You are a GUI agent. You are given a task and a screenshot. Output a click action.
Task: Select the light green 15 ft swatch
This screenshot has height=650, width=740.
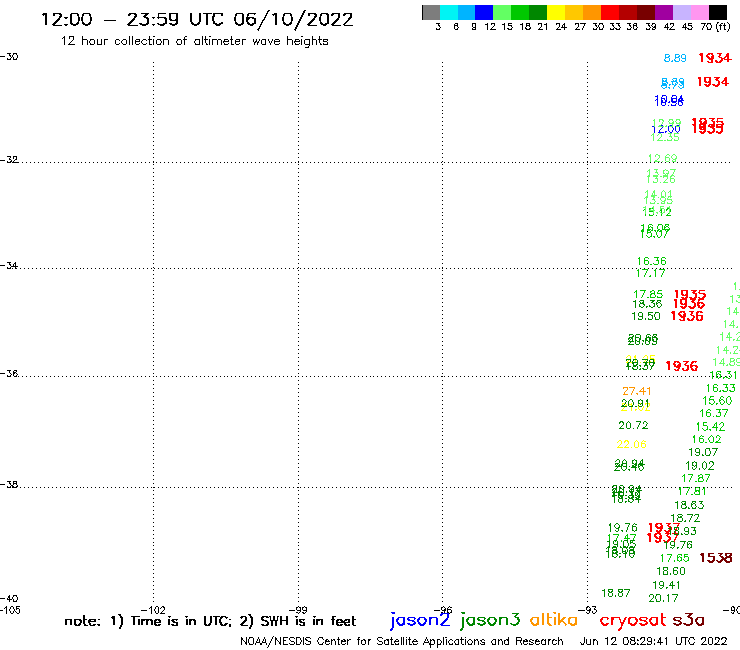coord(502,12)
